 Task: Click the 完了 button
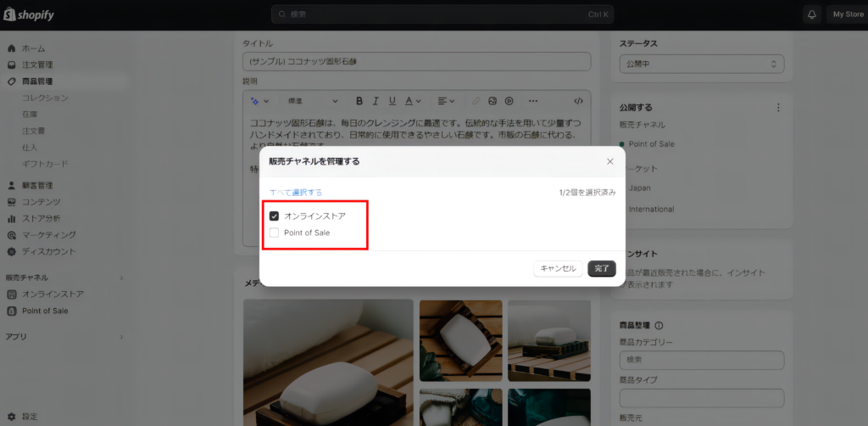point(602,269)
